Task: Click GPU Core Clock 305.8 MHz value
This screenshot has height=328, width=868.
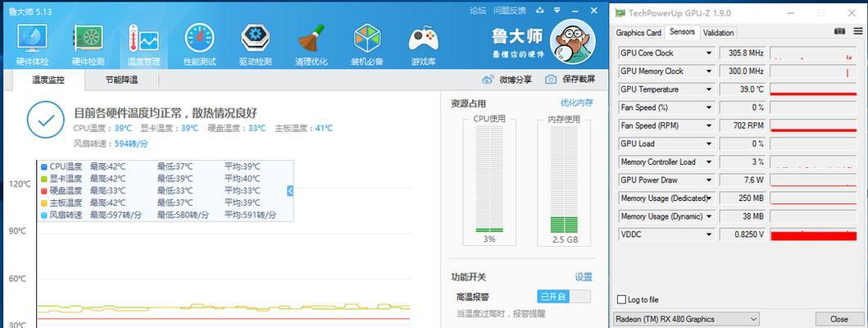Action: [x=743, y=53]
